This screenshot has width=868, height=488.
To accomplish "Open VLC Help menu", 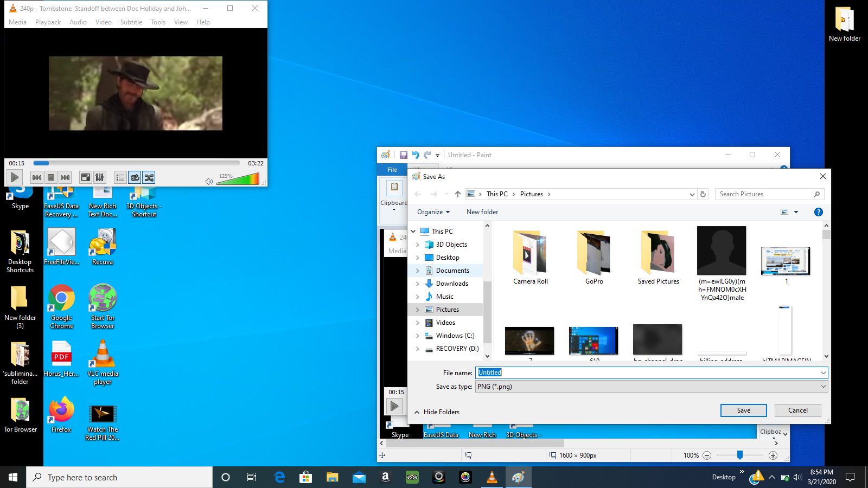I will coord(203,22).
